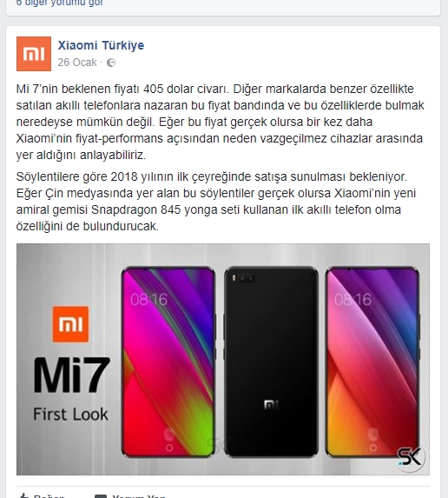This screenshot has height=498, width=448.
Task: Click the Yorum Yap comment icon
Action: pos(101,496)
